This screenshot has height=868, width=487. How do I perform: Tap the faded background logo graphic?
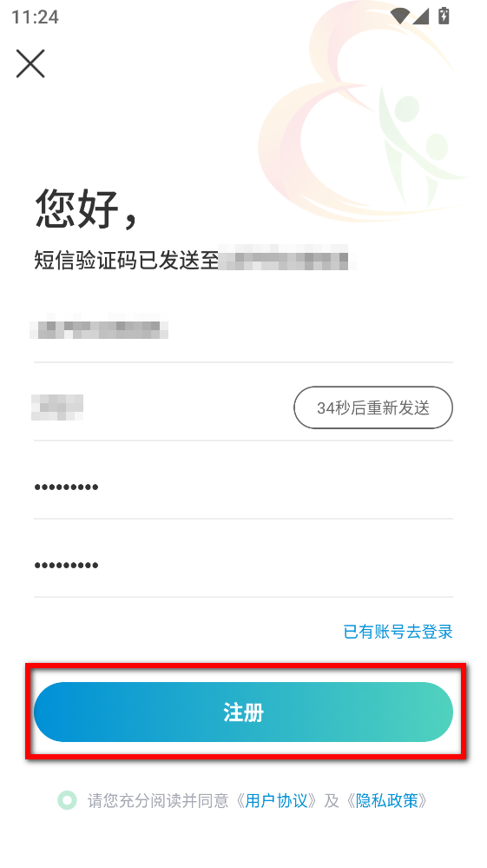362,110
